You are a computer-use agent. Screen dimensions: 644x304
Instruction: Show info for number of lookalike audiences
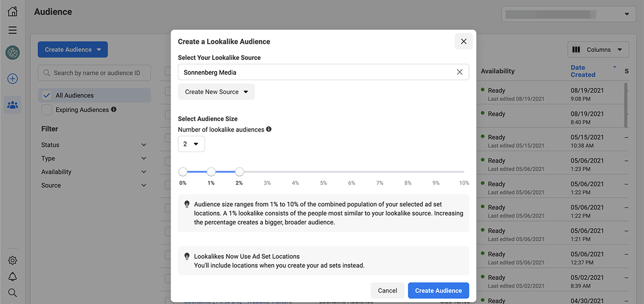tap(269, 129)
